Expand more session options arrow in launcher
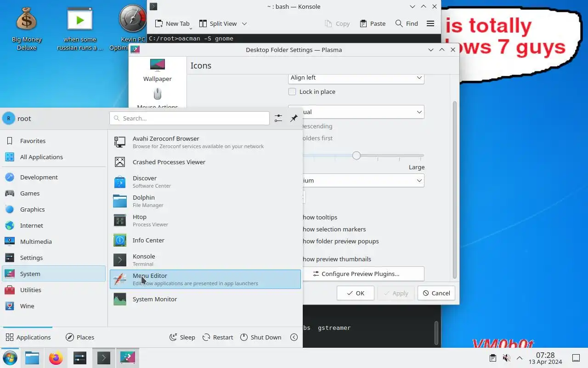 (294, 337)
